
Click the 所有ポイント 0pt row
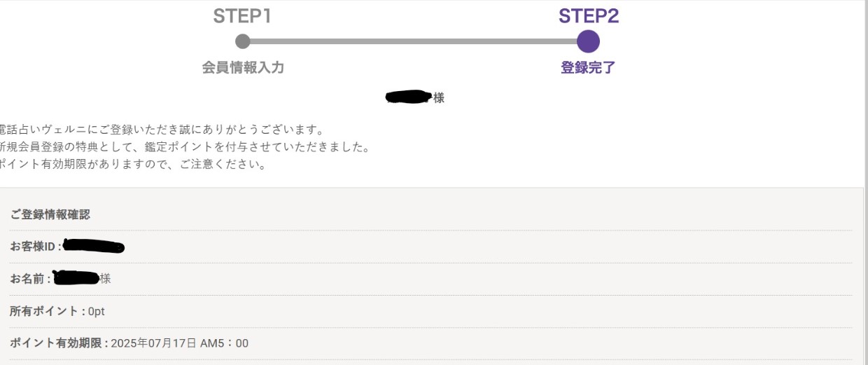click(430, 311)
